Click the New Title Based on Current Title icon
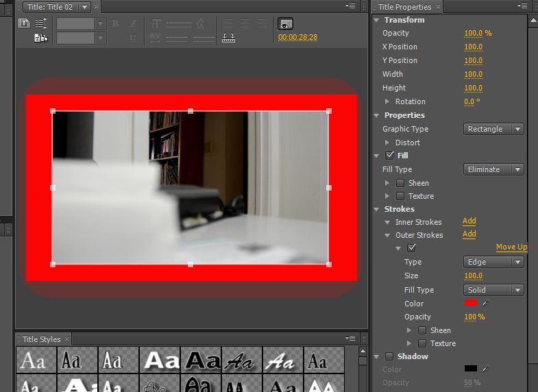 tap(24, 23)
